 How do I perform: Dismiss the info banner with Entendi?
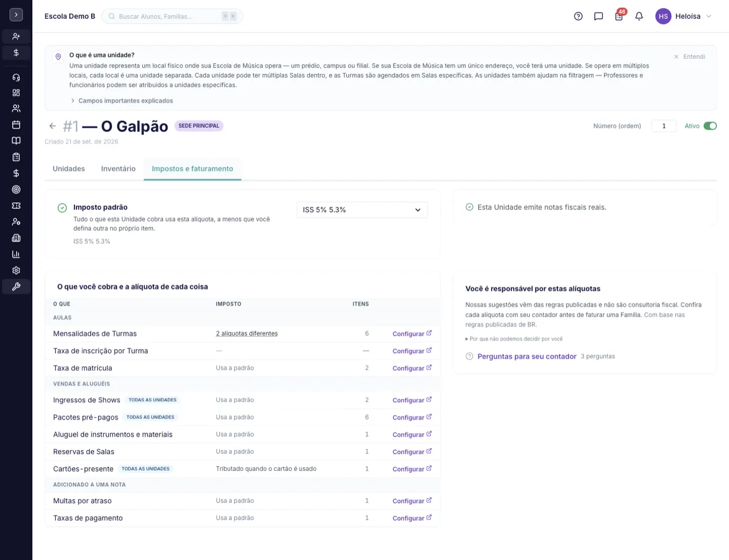pos(689,57)
